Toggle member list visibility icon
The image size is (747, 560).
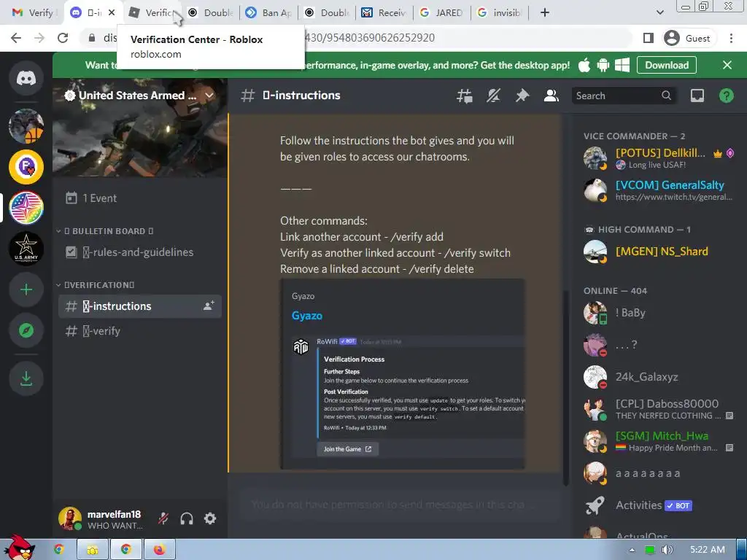551,96
